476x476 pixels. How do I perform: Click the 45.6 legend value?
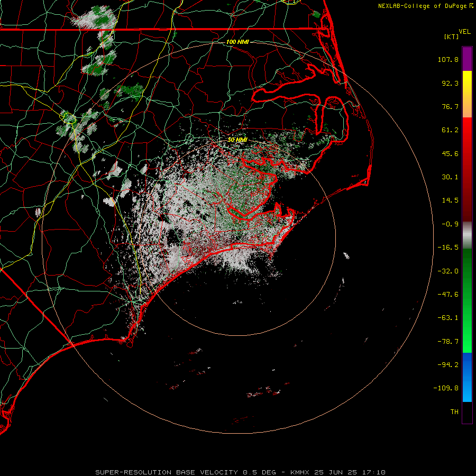point(450,153)
